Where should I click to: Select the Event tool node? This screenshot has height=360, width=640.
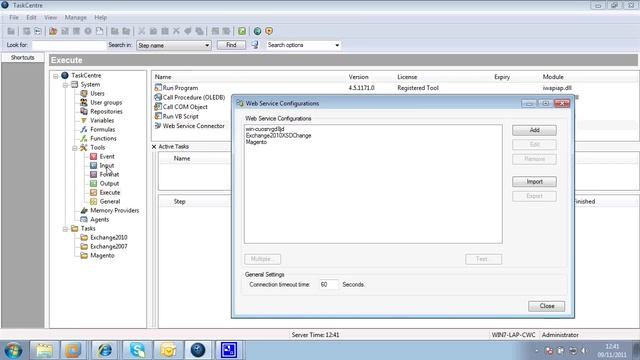[107, 156]
